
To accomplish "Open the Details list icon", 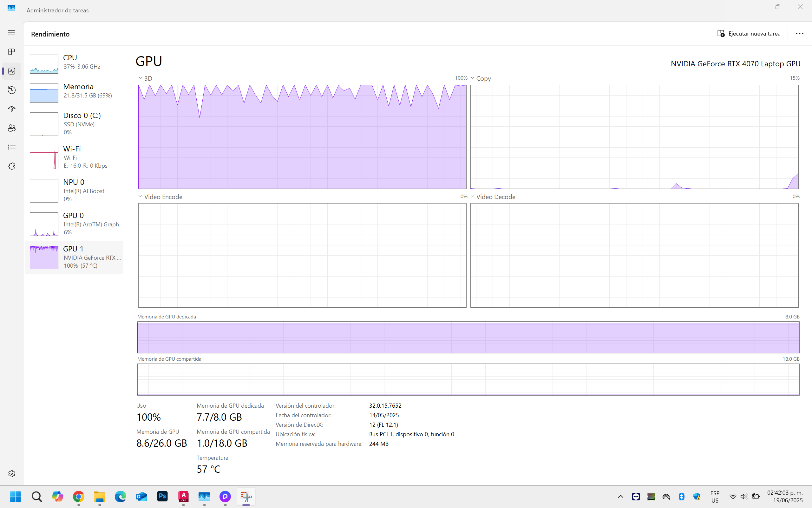I will pos(11,147).
